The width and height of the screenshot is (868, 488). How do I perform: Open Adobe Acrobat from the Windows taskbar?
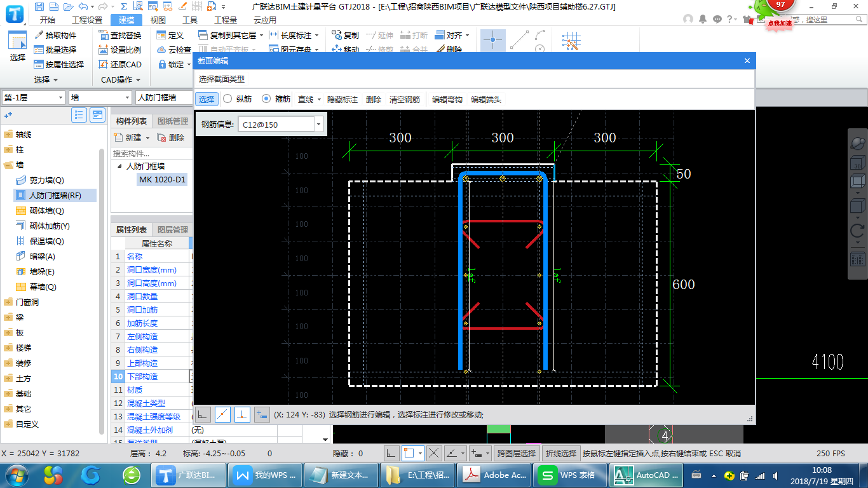click(x=495, y=475)
